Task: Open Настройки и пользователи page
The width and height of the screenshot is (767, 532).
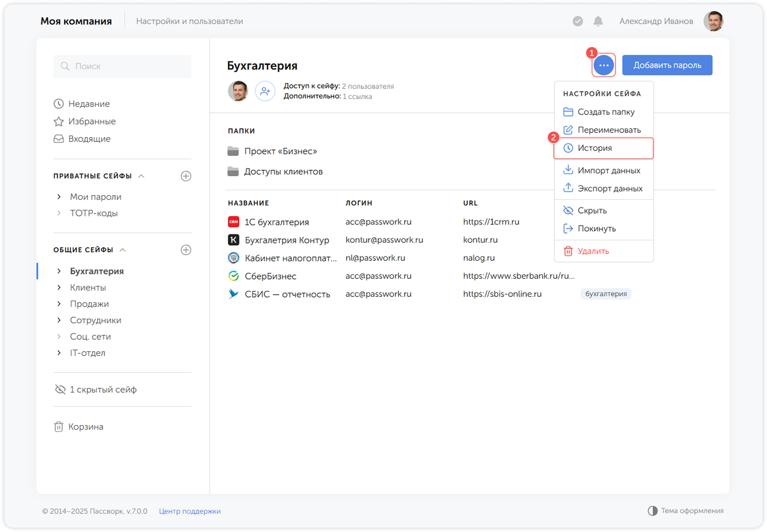Action: tap(190, 21)
